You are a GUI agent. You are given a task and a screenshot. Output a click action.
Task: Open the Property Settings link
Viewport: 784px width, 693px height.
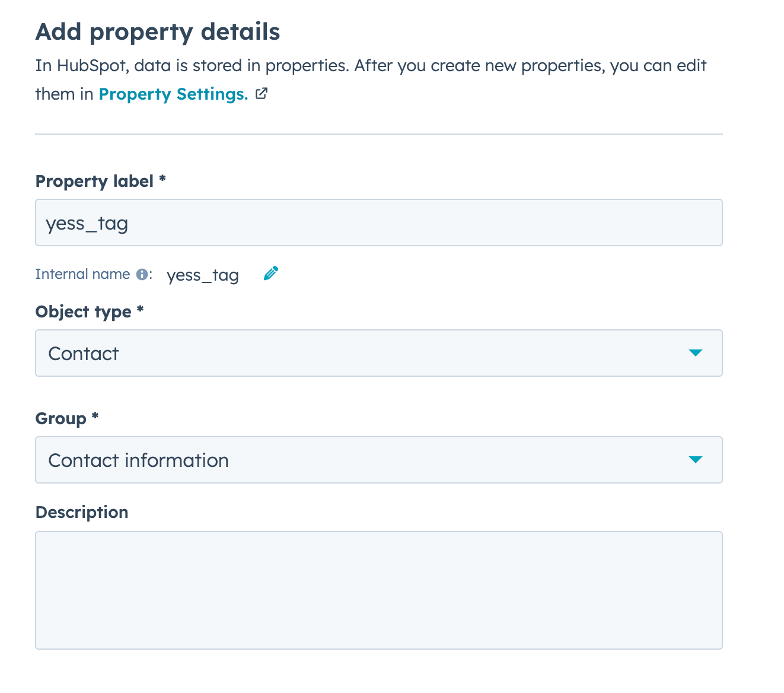pyautogui.click(x=173, y=94)
